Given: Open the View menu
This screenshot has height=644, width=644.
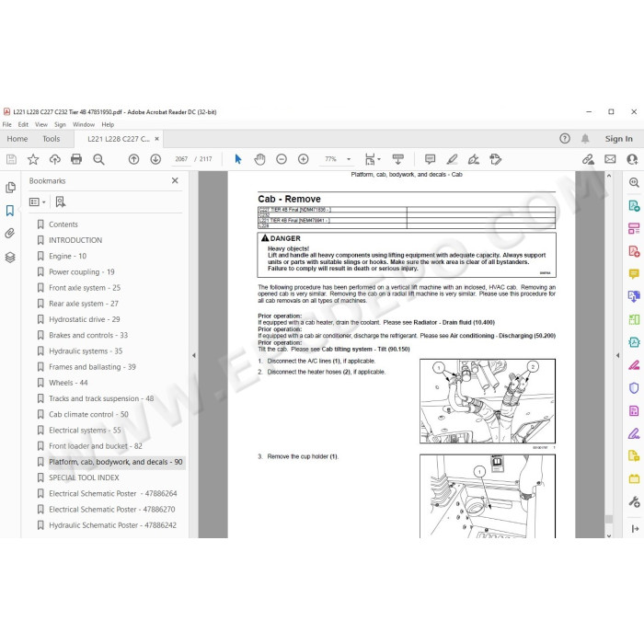Looking at the screenshot, I should click(x=41, y=124).
